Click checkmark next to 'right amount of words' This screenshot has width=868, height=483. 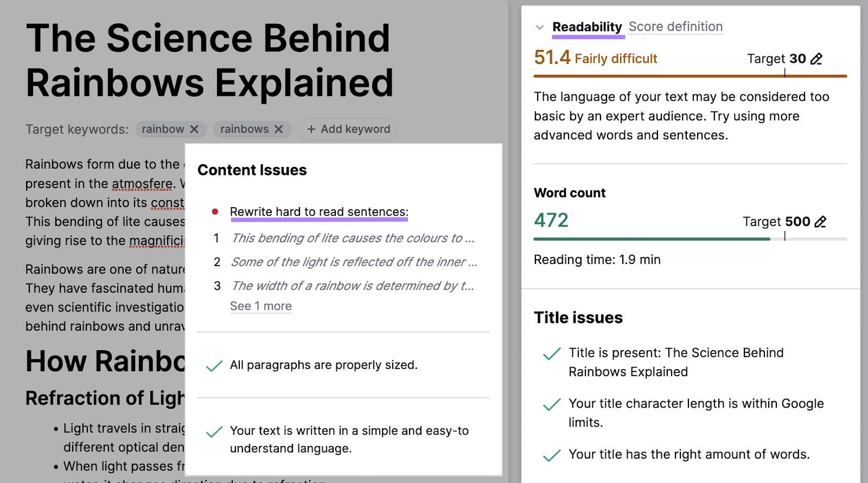[552, 455]
